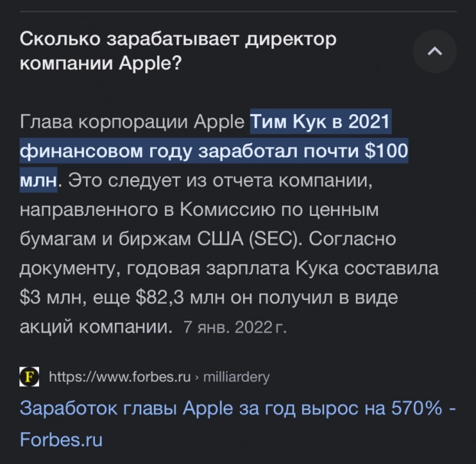Open the https://www.forbes.ru source URL
The image size is (476, 464).
(x=119, y=377)
